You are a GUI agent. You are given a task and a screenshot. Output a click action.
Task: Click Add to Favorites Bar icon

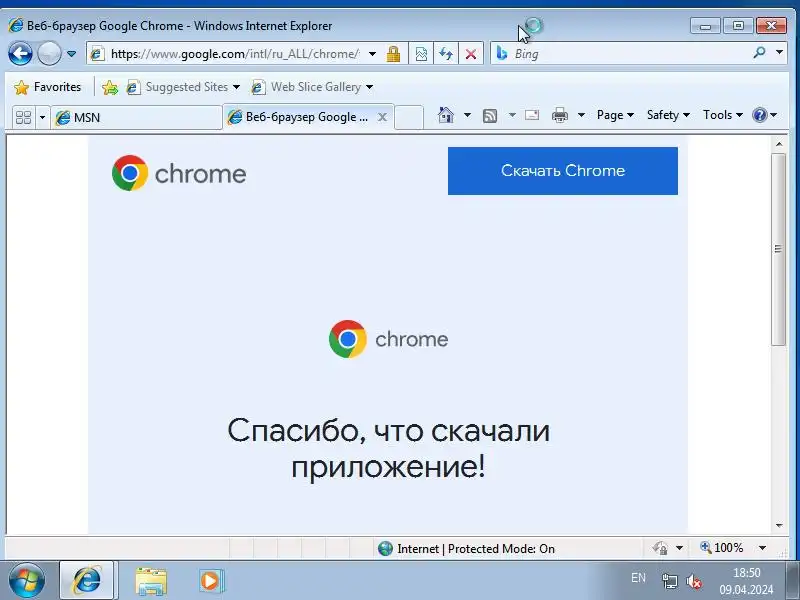[110, 87]
